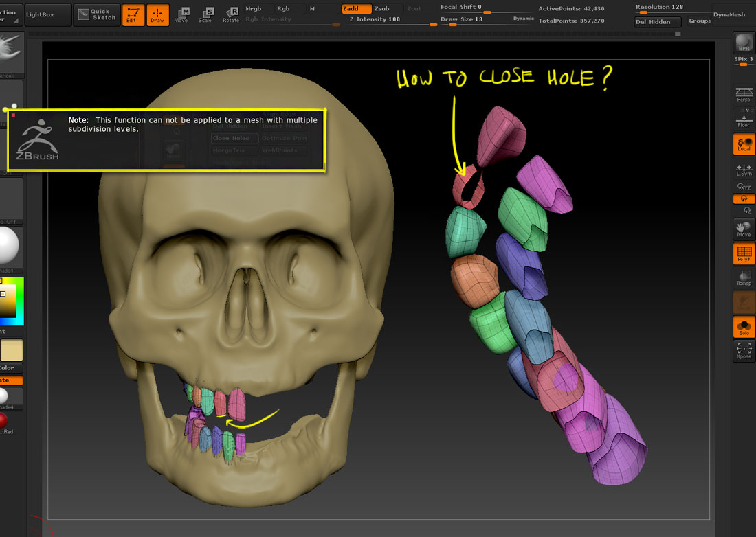Click the Xpose button
Image resolution: width=756 pixels, height=537 pixels.
click(x=744, y=351)
